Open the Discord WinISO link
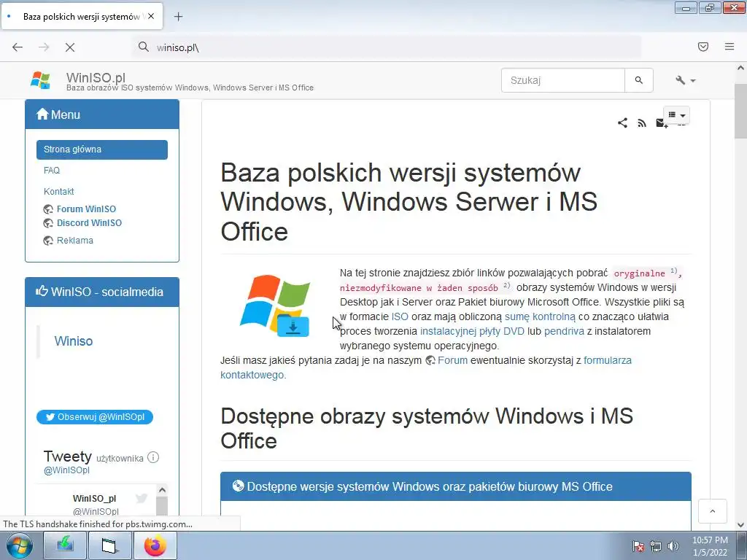Image resolution: width=747 pixels, height=560 pixels. tap(89, 223)
